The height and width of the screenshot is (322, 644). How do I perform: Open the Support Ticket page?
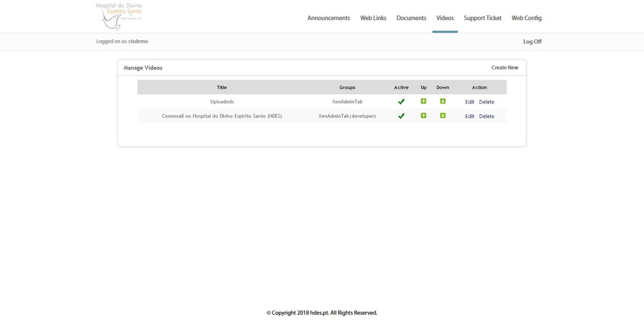tap(482, 18)
